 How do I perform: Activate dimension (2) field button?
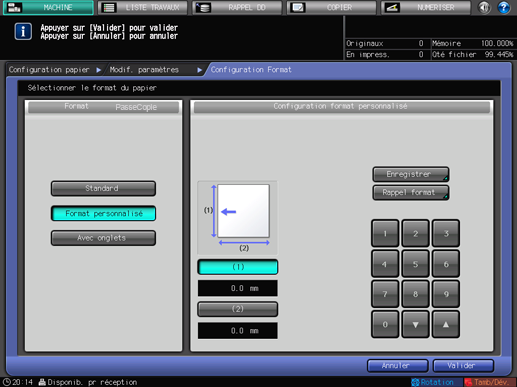tap(238, 309)
